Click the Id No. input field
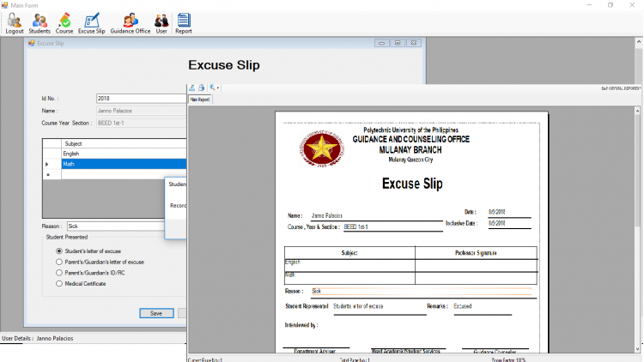This screenshot has height=362, width=644. tap(142, 99)
